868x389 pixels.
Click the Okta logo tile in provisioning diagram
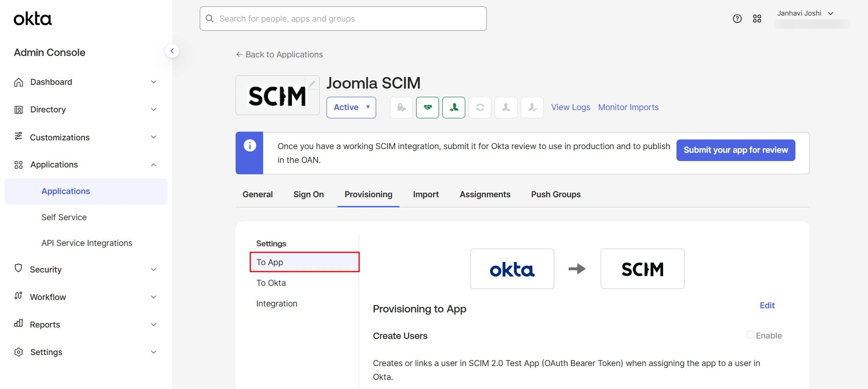[512, 269]
